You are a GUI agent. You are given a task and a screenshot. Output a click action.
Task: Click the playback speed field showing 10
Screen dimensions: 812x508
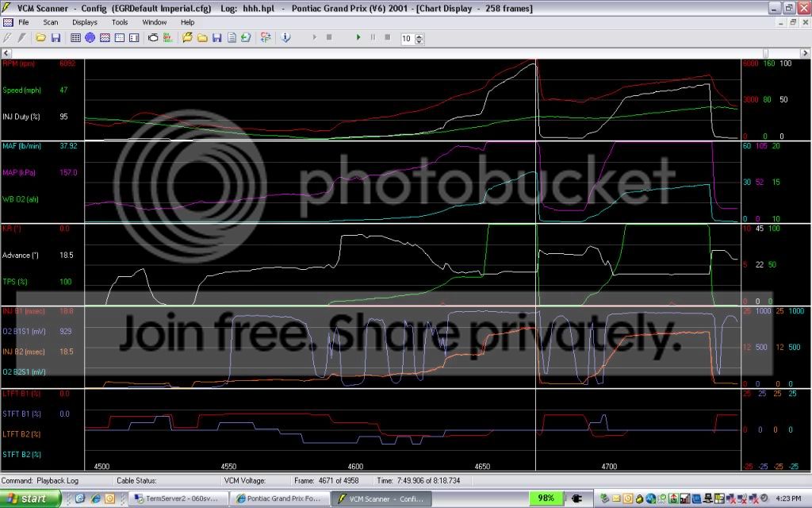click(x=407, y=38)
